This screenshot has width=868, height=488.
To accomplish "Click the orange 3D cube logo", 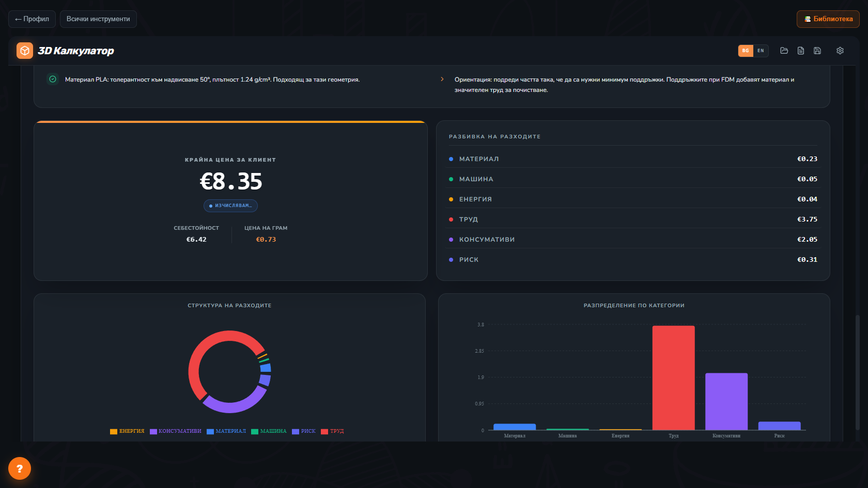I will [x=25, y=51].
